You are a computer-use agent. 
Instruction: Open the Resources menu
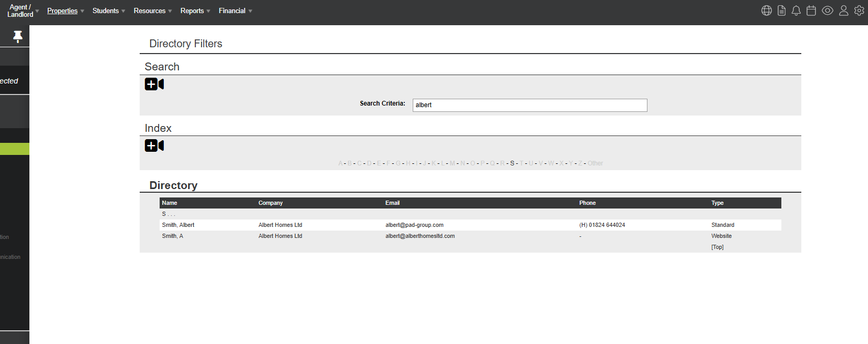(152, 11)
